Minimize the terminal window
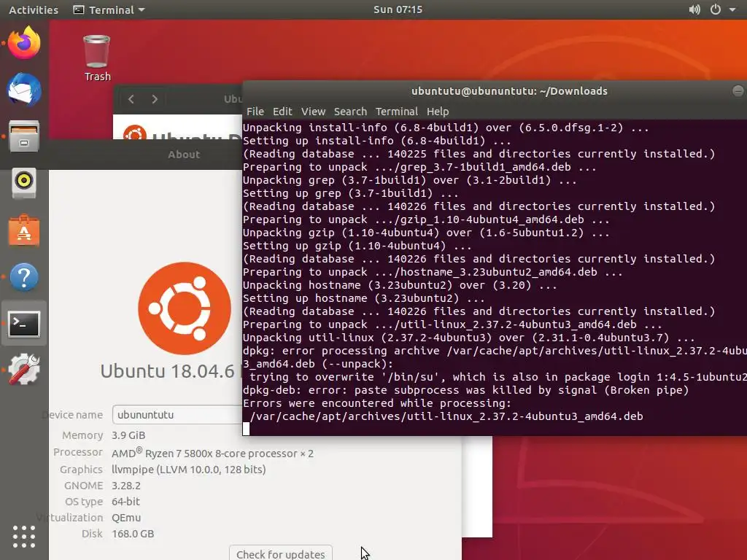 [738, 91]
